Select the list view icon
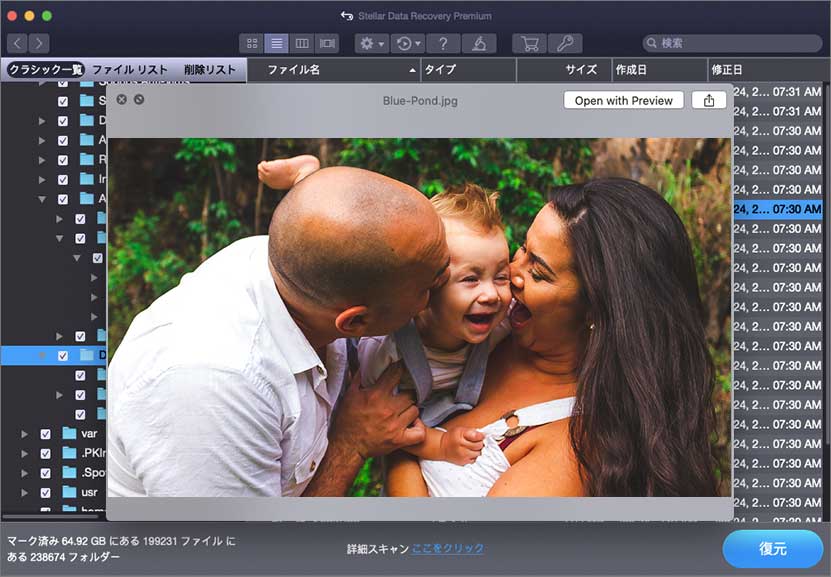Screen dimensions: 831x577 tap(277, 44)
